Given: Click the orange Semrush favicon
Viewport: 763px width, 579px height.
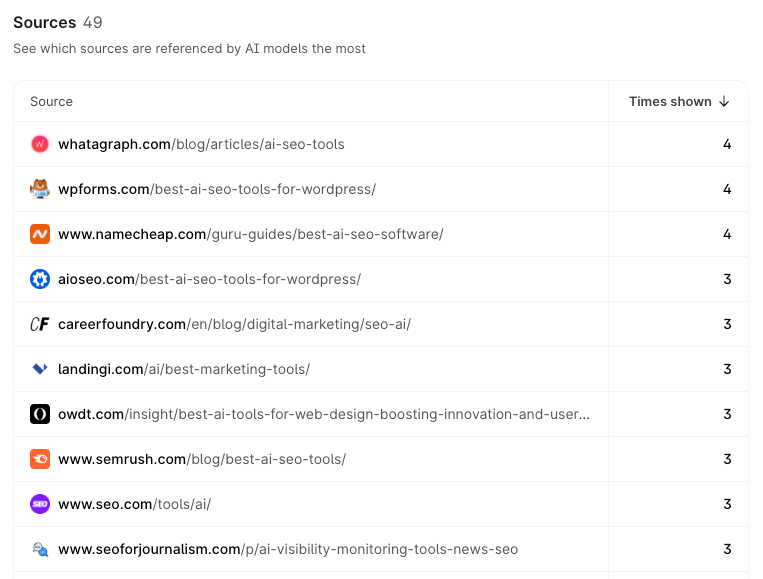Looking at the screenshot, I should click(x=40, y=459).
